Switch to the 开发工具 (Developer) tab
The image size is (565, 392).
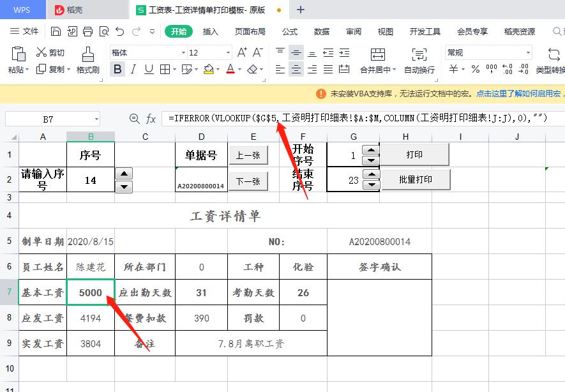(x=425, y=32)
